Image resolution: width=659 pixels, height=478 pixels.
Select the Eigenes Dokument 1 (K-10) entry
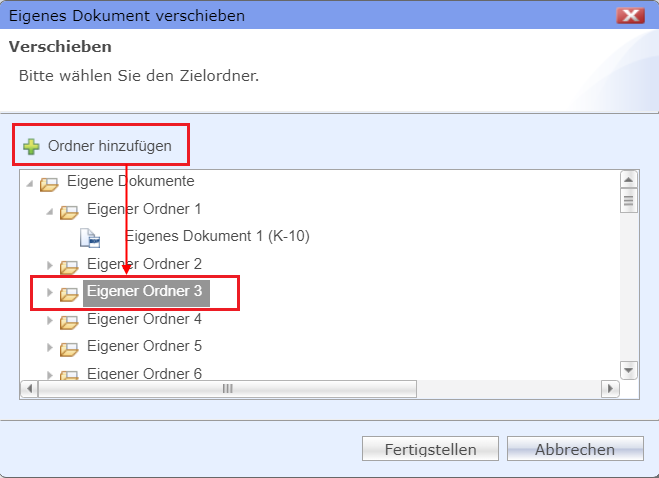coord(217,236)
